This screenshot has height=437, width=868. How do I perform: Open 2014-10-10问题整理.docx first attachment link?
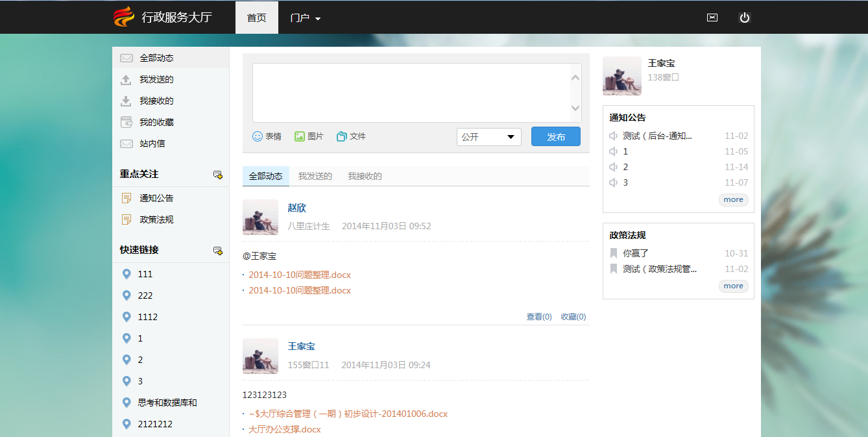tap(300, 275)
